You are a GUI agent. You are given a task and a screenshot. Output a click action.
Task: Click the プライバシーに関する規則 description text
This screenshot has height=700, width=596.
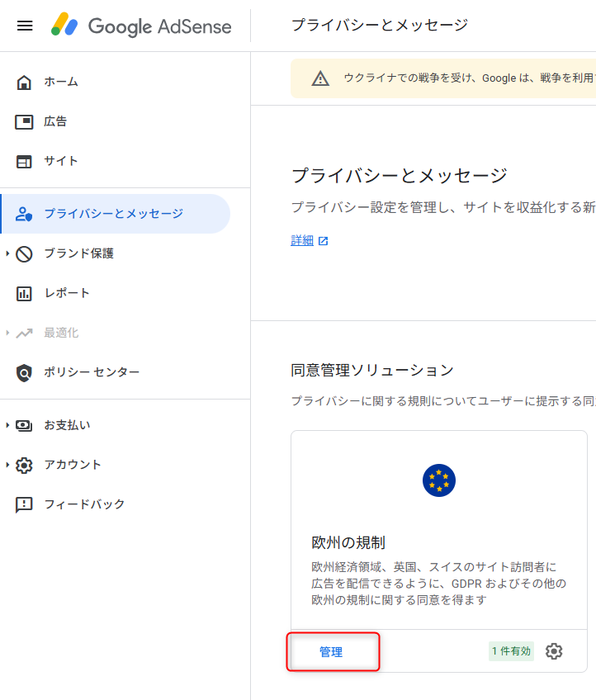click(443, 401)
